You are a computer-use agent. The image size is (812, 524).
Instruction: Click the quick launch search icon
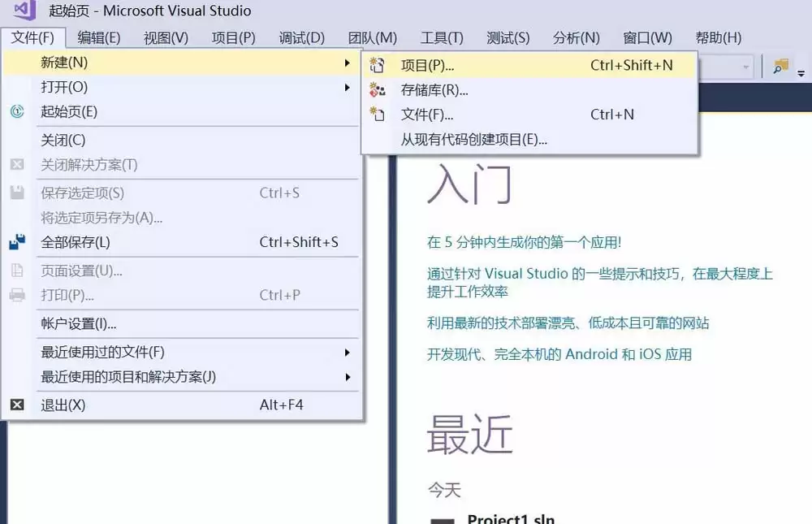[x=780, y=67]
